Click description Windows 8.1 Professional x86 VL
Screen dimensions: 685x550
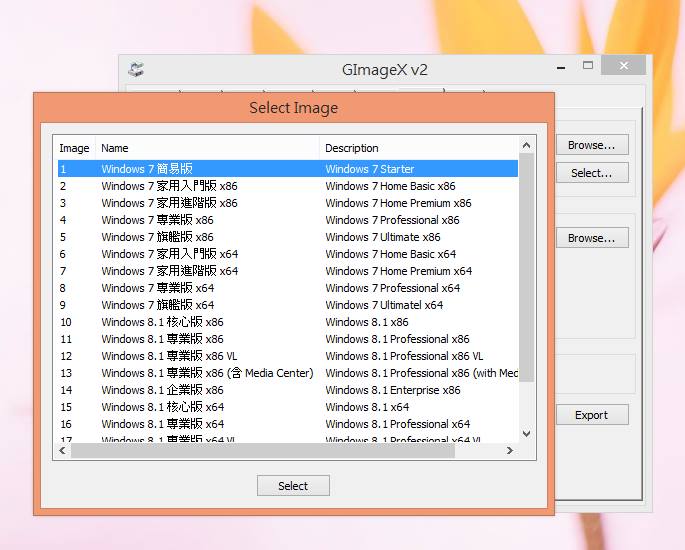tap(404, 356)
